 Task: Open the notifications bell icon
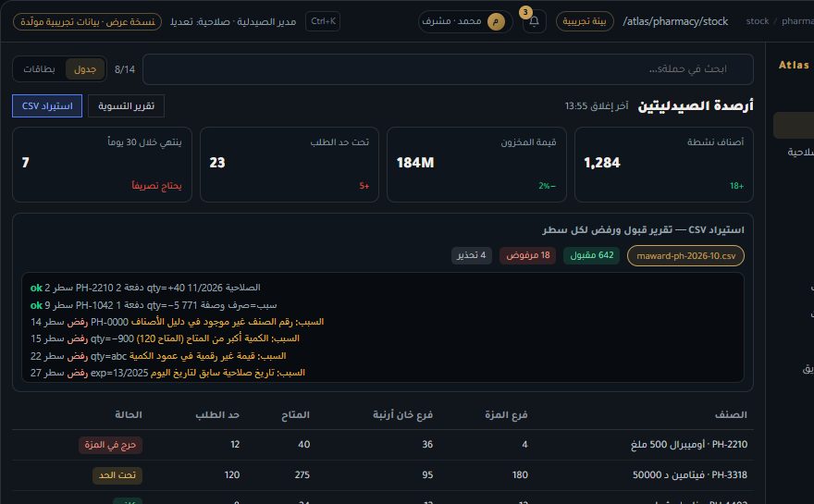click(535, 22)
